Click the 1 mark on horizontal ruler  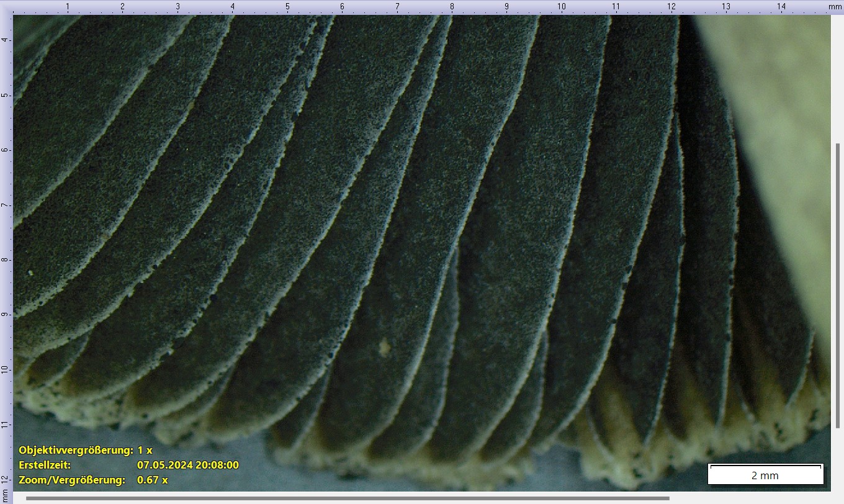coord(68,6)
